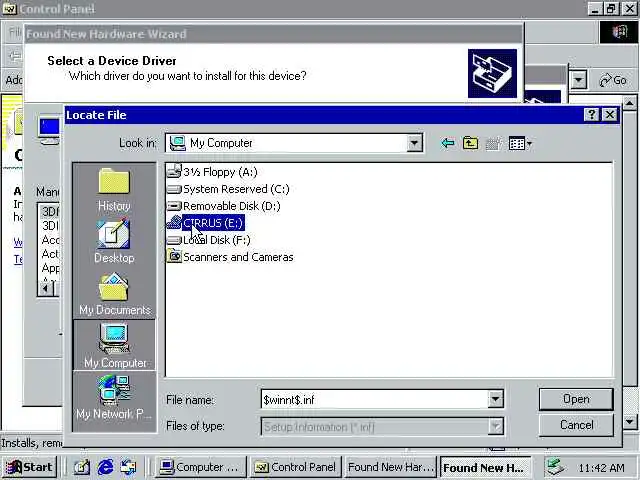
Task: Open Scanners and Cameras folder
Action: [x=230, y=257]
